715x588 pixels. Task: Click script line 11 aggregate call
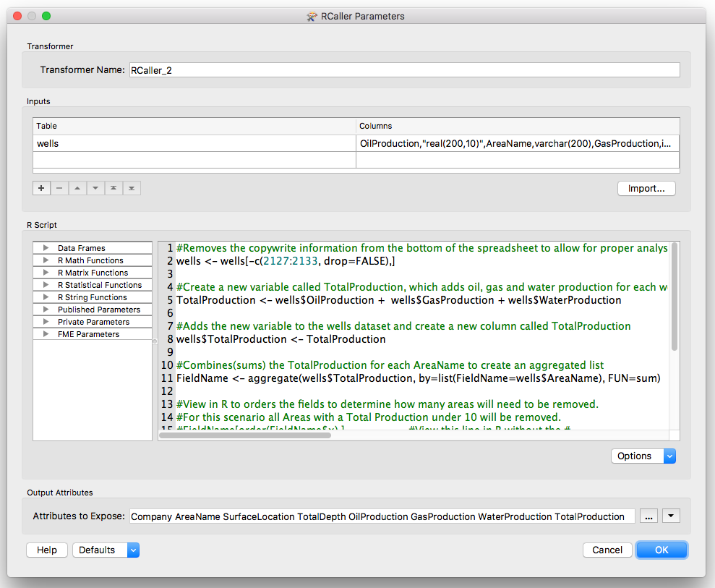[418, 378]
